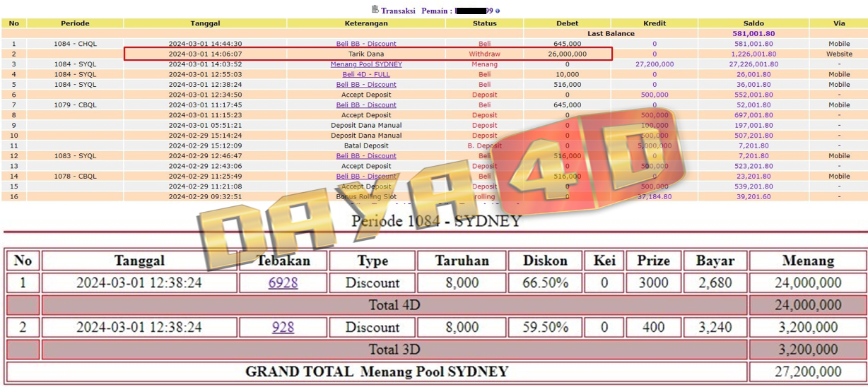Open Beli BB - Discount link in row 5

[366, 85]
